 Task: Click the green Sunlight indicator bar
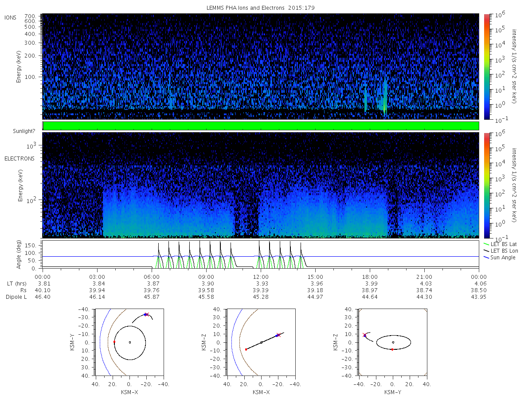(x=261, y=126)
